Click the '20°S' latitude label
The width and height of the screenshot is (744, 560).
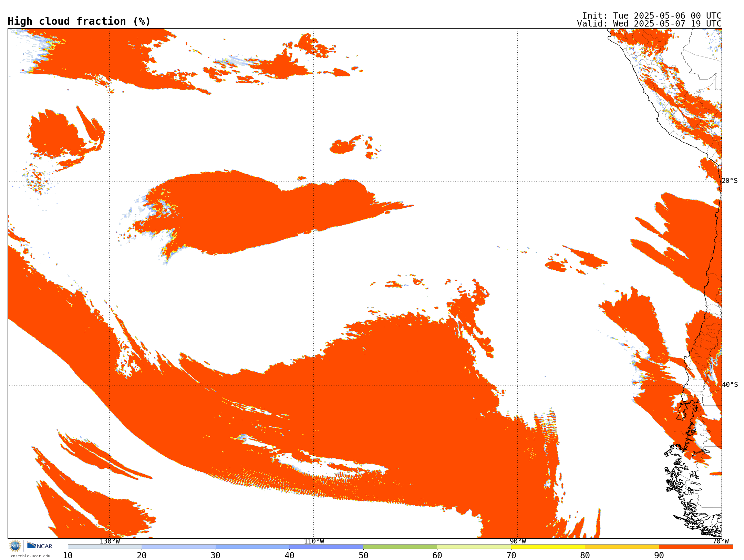pyautogui.click(x=730, y=181)
